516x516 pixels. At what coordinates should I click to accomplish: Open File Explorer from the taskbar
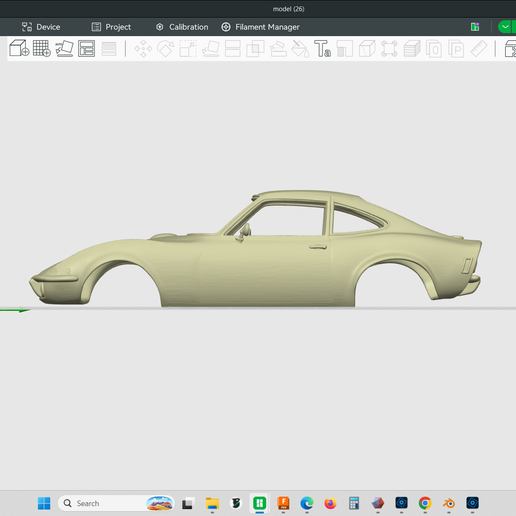212,503
